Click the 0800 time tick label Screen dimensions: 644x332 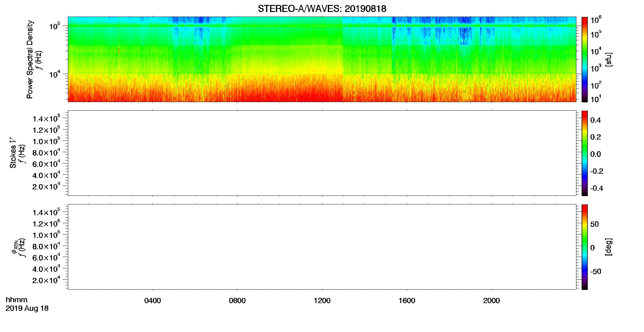point(237,301)
